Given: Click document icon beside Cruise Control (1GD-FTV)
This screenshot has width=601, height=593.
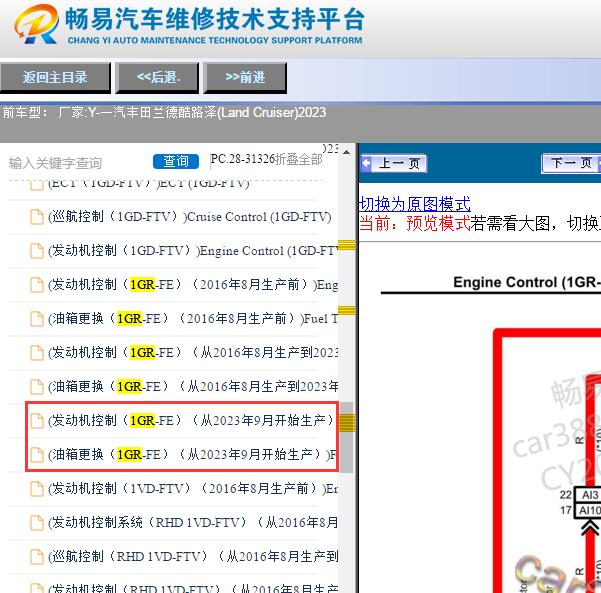Looking at the screenshot, I should click(37, 217).
